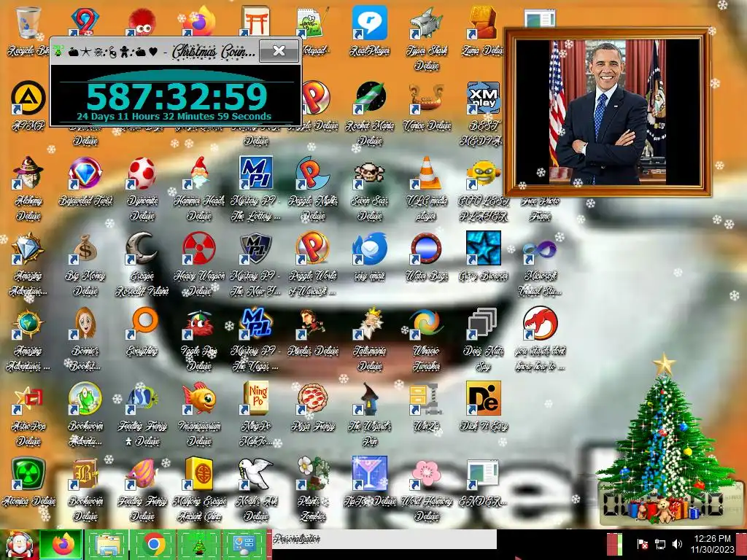Launch Plants vs. Zombies
Image resolution: width=747 pixels, height=560 pixels.
[312, 473]
